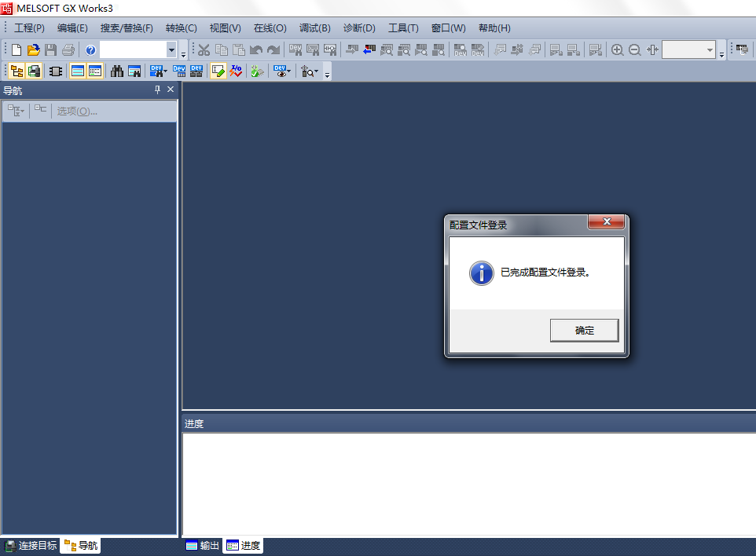
Task: Pin or unpin the 导航 panel
Action: coord(157,90)
